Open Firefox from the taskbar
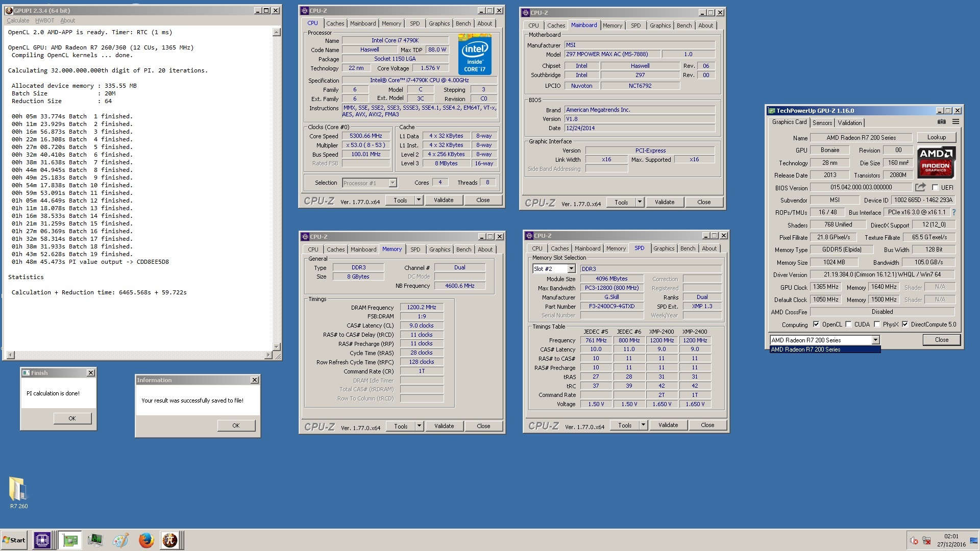The image size is (980, 551). [x=146, y=540]
